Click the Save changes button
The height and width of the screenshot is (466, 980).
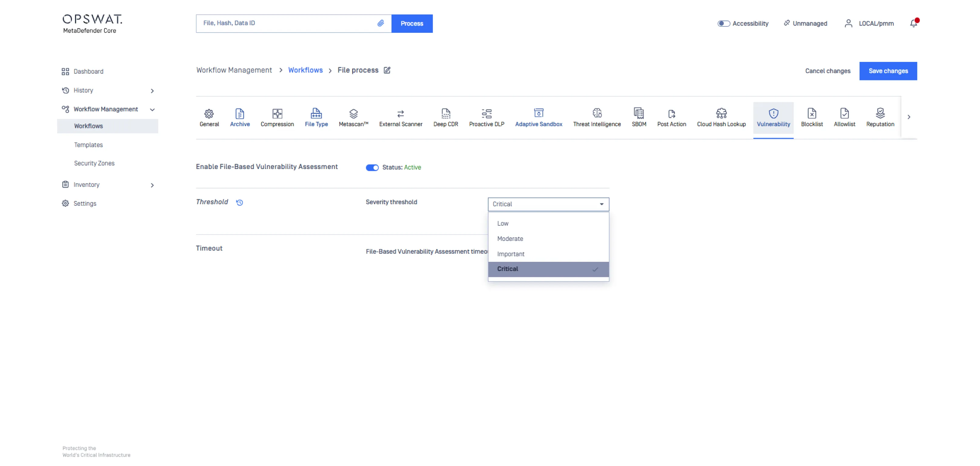pyautogui.click(x=888, y=71)
